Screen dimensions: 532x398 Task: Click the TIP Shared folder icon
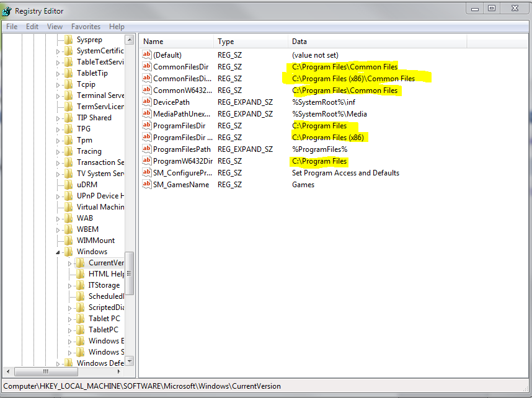coord(69,118)
